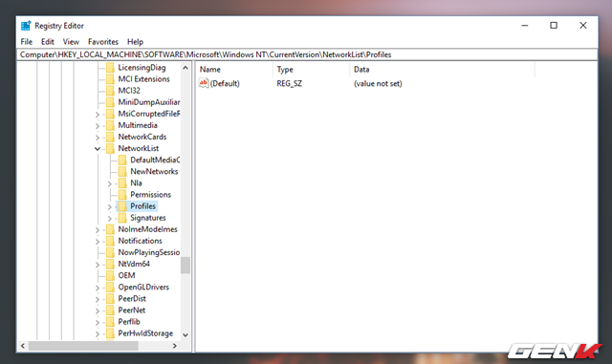The image size is (612, 364).
Task: Select the PeerNet folder icon
Action: pyautogui.click(x=111, y=310)
